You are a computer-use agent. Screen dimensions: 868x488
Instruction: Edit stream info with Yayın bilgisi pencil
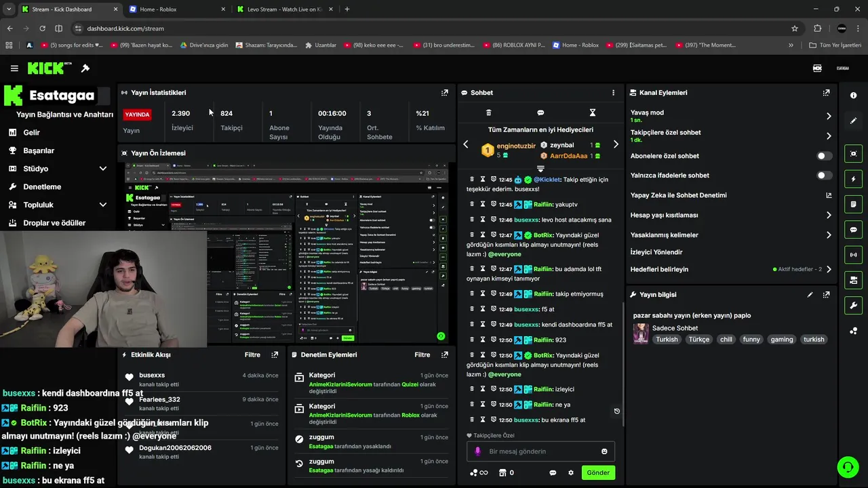click(810, 295)
